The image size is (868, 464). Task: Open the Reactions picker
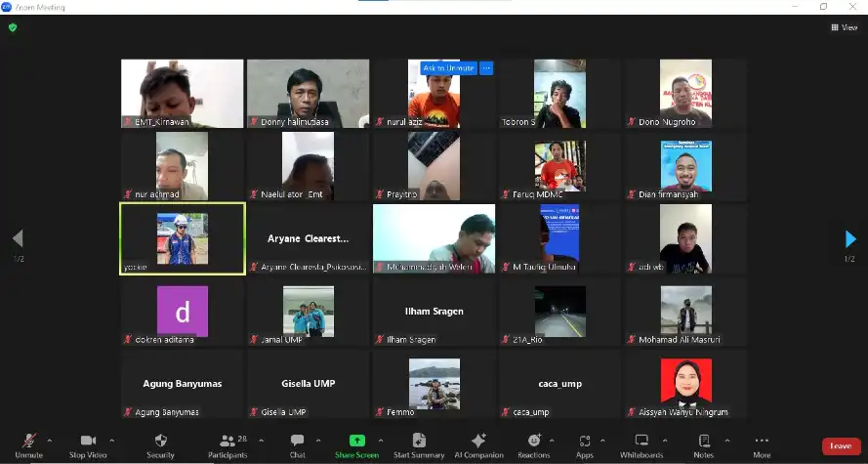[533, 444]
